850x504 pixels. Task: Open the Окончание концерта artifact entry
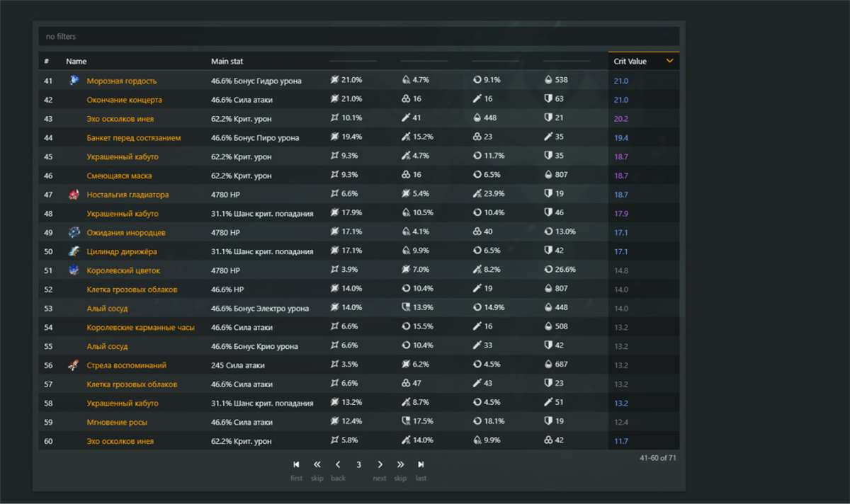(x=124, y=100)
